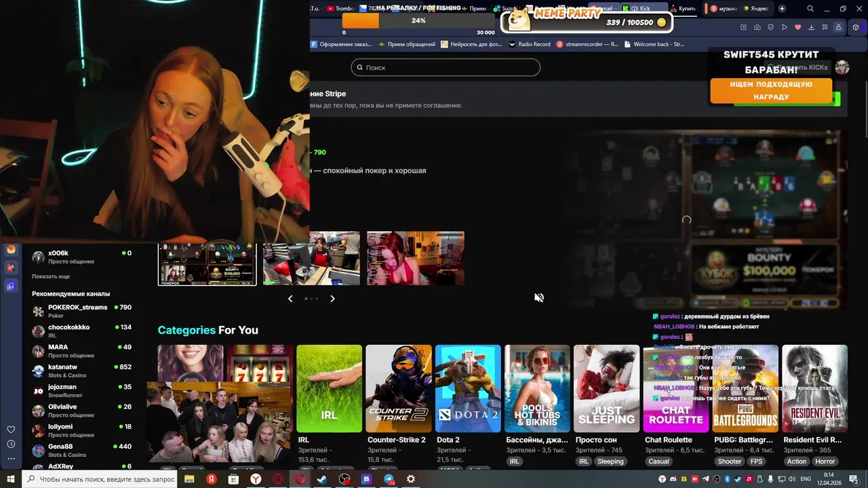Unmute the featured stream preview
Screen dimensions: 868x488
click(x=539, y=298)
